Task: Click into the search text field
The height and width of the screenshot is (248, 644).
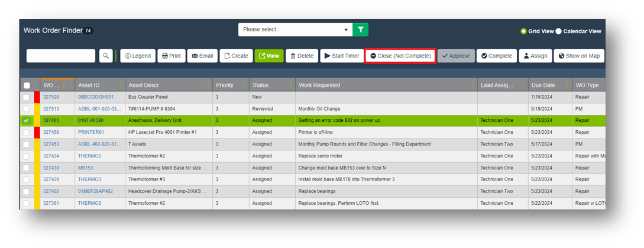Action: [x=61, y=56]
